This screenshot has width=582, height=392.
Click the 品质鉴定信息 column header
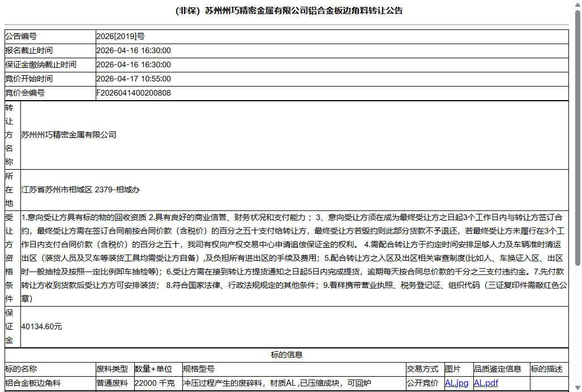tap(502, 369)
